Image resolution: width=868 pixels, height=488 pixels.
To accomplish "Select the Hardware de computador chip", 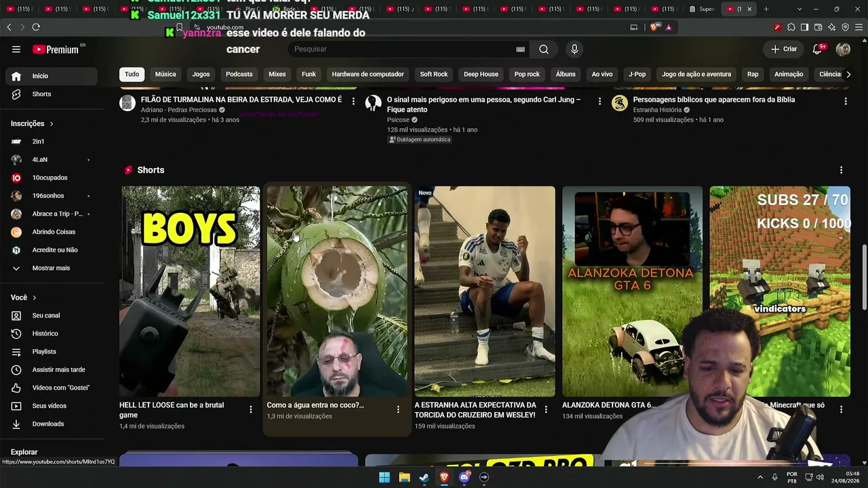I will pos(368,74).
